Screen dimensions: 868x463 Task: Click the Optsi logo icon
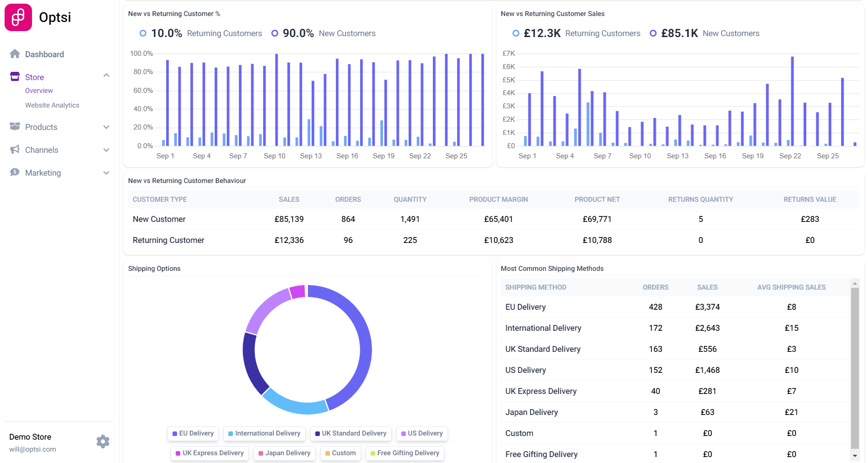pyautogui.click(x=18, y=17)
